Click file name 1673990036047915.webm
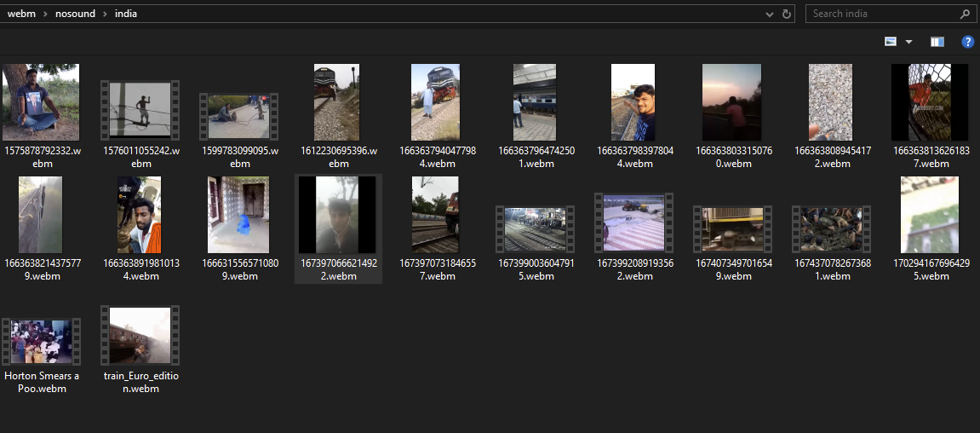 pos(535,270)
